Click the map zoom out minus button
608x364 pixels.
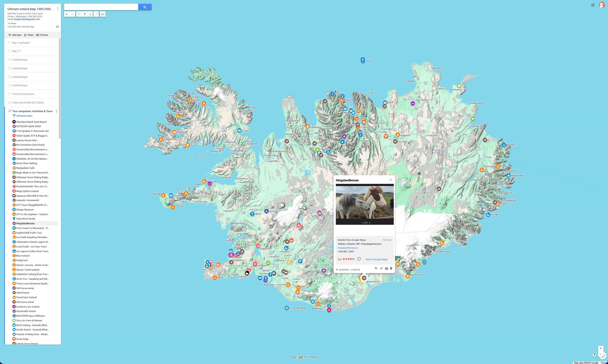point(601,354)
